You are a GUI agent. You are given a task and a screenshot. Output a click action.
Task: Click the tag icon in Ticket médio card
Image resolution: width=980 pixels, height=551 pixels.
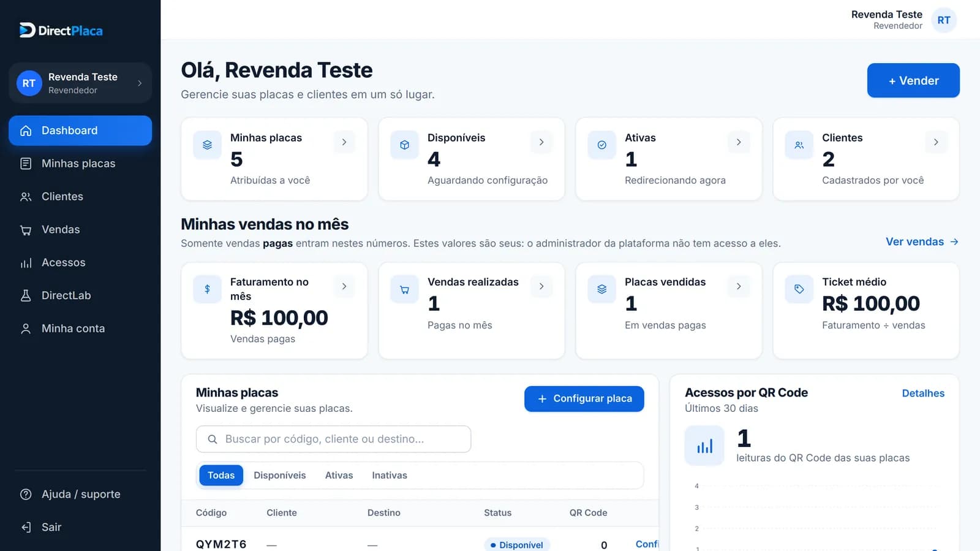click(799, 289)
